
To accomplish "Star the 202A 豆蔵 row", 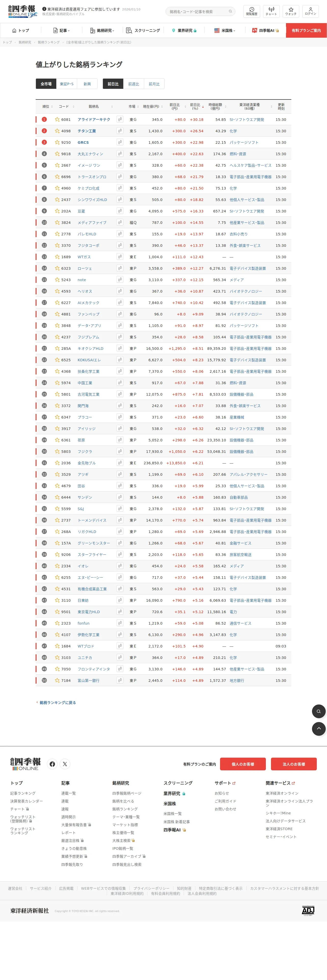I will (x=57, y=211).
